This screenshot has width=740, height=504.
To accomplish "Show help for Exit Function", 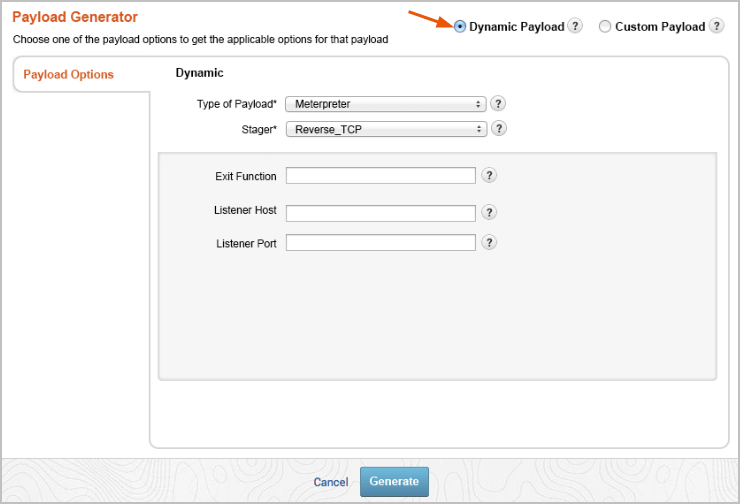I will pos(489,176).
